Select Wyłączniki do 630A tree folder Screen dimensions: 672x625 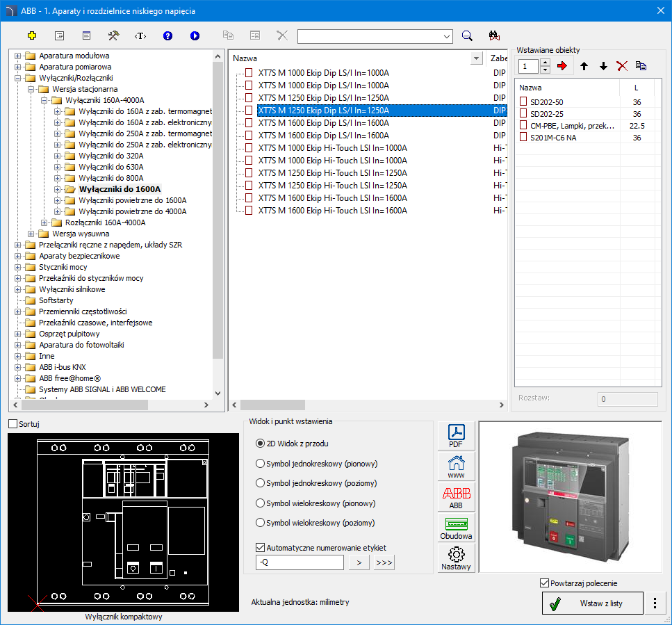tap(110, 167)
